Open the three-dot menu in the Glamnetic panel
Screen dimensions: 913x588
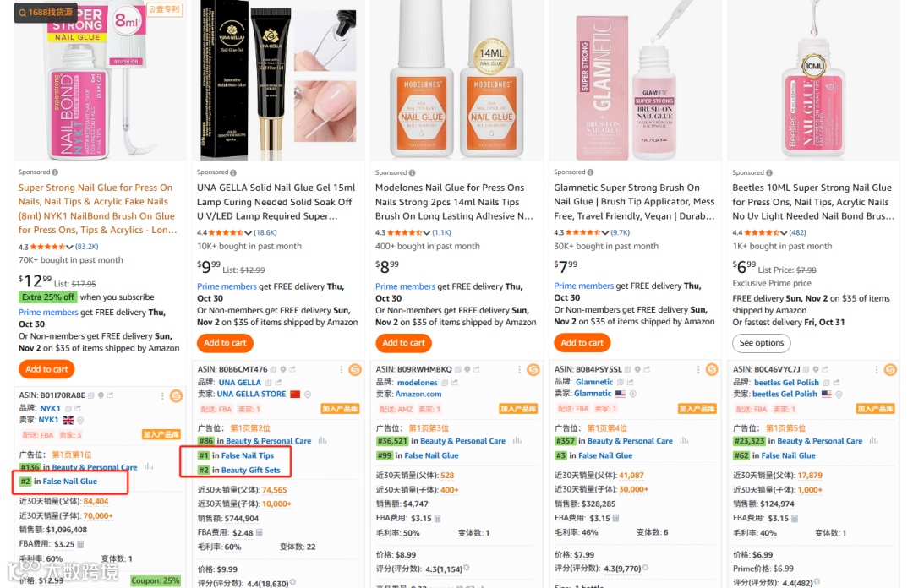pos(697,370)
